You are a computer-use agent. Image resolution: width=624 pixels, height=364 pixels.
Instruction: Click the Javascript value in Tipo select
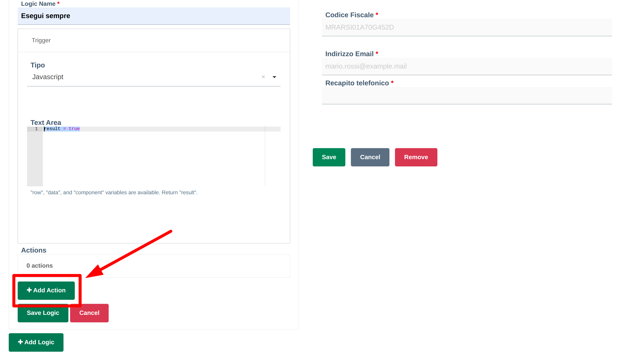[48, 77]
